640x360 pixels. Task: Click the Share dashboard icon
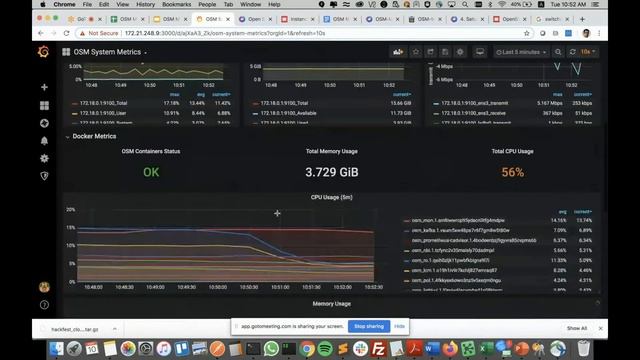point(431,52)
